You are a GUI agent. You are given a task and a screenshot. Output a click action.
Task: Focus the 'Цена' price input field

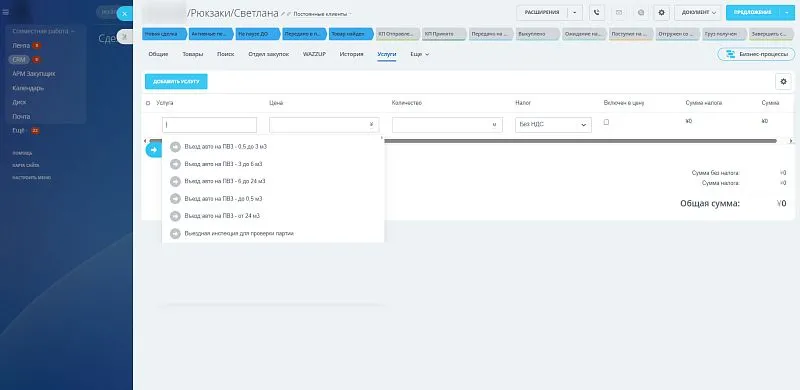pyautogui.click(x=324, y=125)
